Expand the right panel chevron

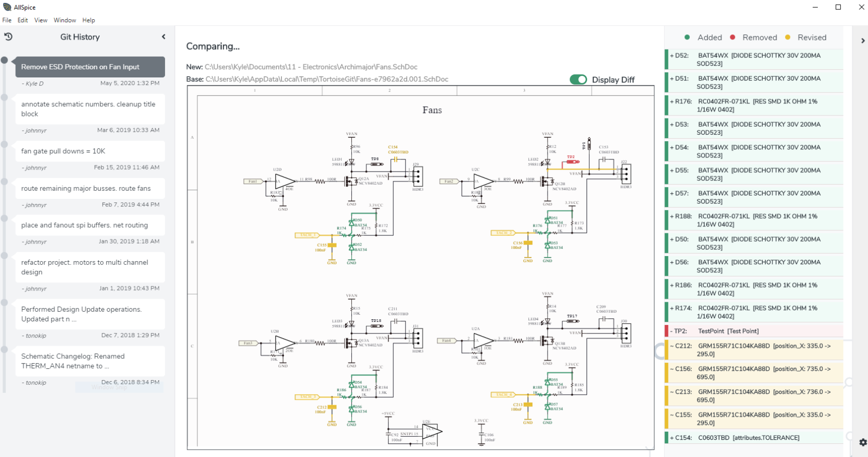(863, 40)
